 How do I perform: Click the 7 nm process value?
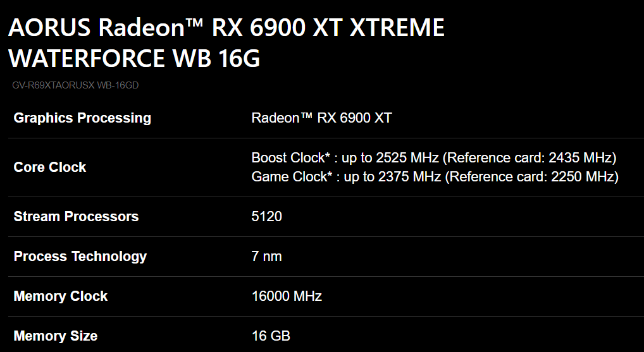267,257
